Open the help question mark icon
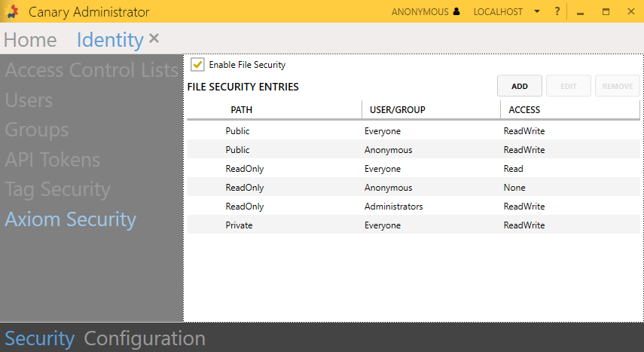 [557, 12]
